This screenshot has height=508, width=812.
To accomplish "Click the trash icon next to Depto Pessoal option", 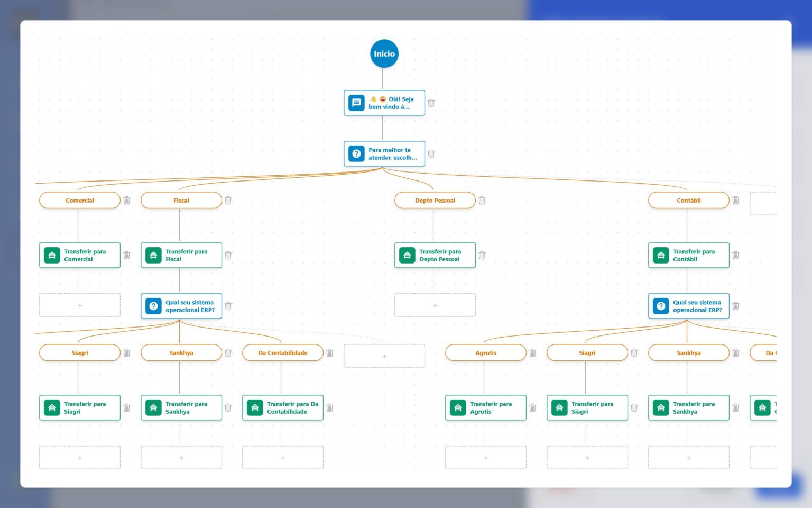I will tap(482, 200).
